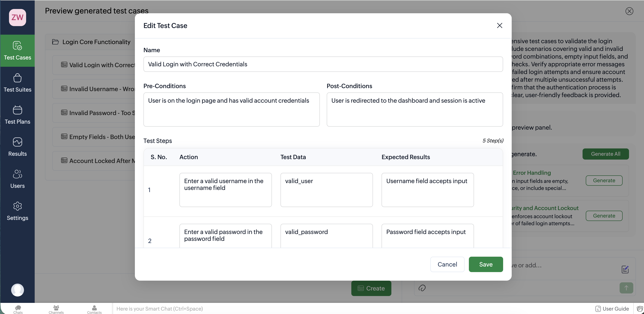Viewport: 644px width, 314px height.
Task: Click the ZW workspace logo
Action: click(x=18, y=18)
